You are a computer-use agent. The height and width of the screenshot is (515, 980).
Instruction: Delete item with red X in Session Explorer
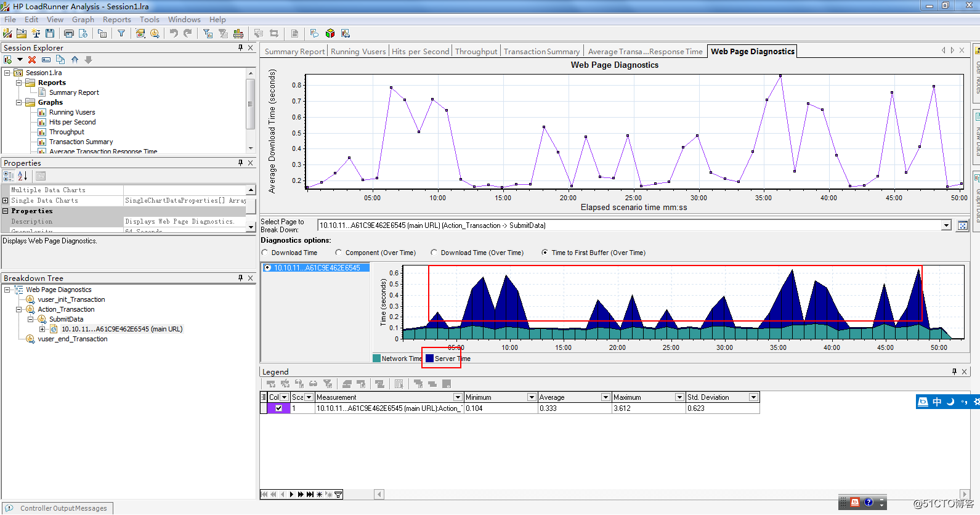[32, 60]
